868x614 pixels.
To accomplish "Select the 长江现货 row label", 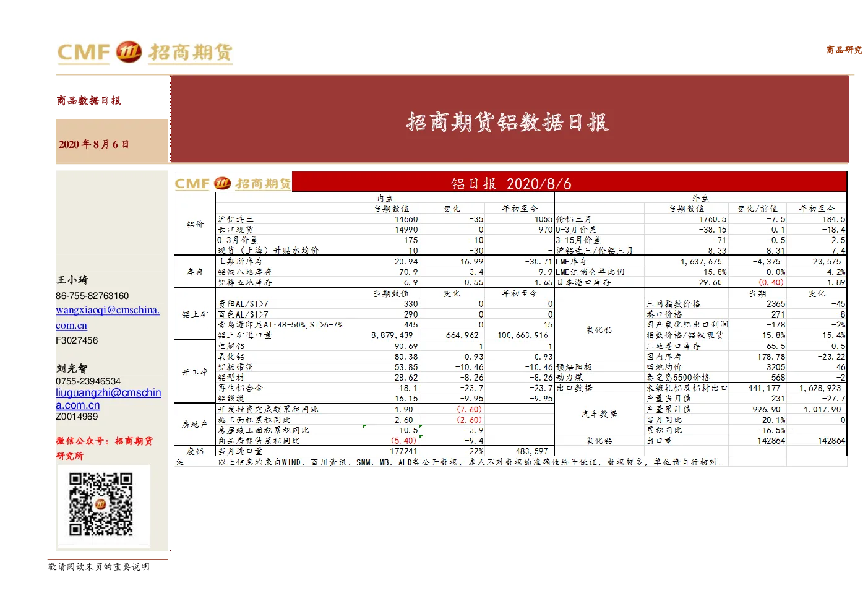I will tap(235, 230).
